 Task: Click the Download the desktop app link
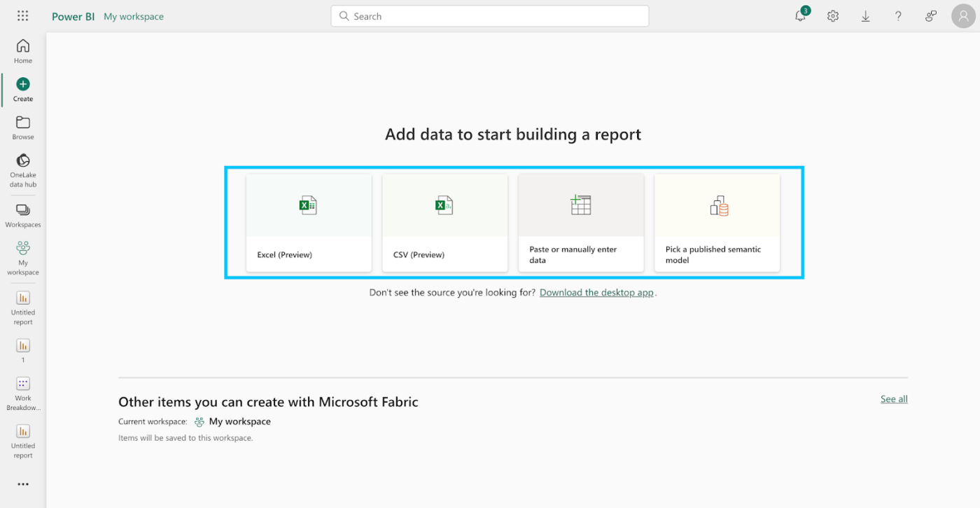click(x=596, y=293)
